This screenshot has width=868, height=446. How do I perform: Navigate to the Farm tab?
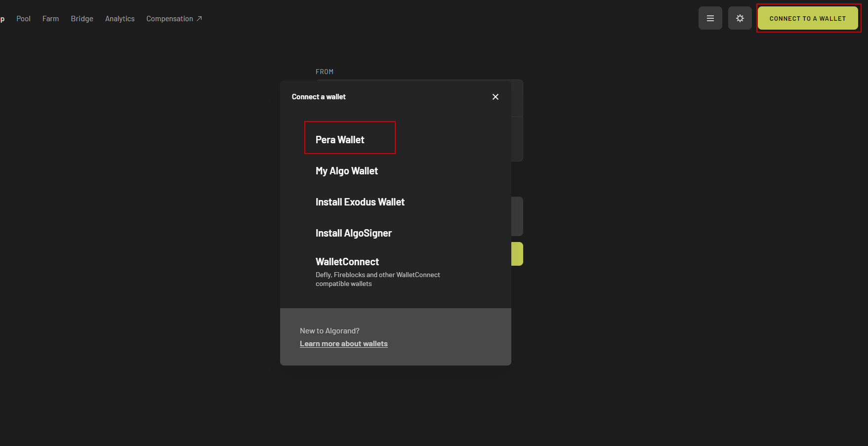point(50,19)
